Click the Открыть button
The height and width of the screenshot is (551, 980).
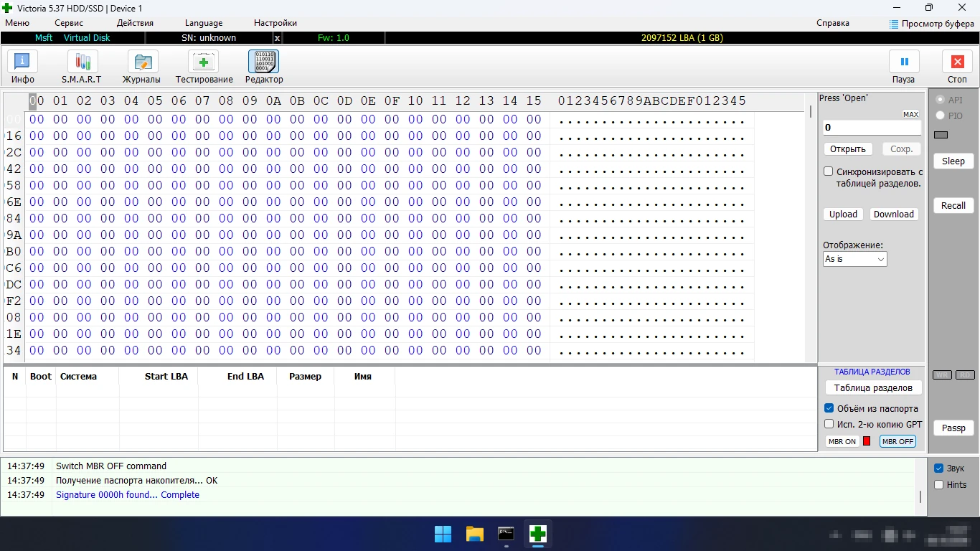coord(848,149)
